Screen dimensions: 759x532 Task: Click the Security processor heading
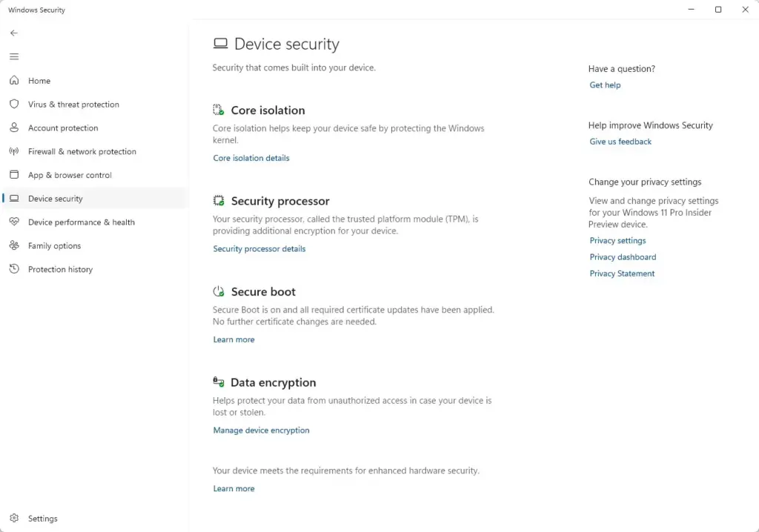coord(280,201)
